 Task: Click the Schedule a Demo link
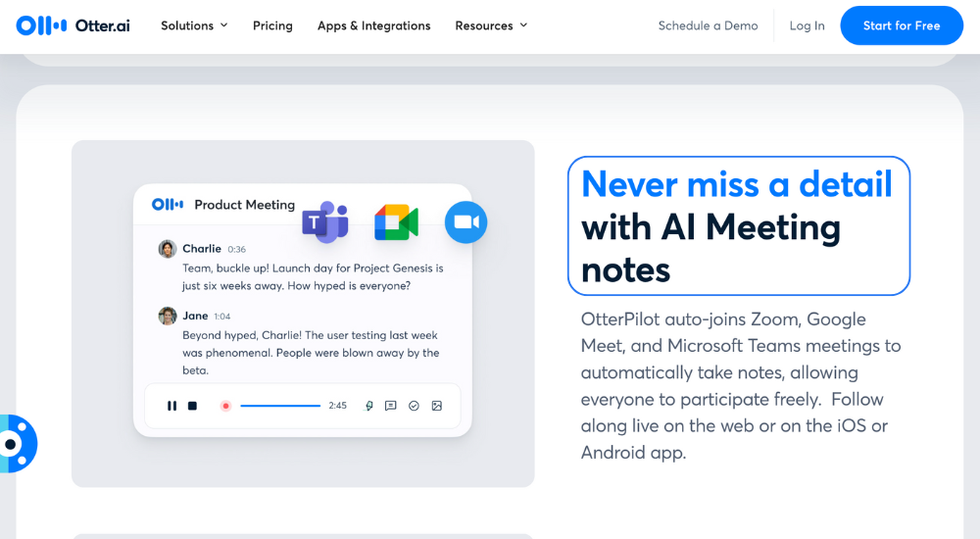[709, 25]
